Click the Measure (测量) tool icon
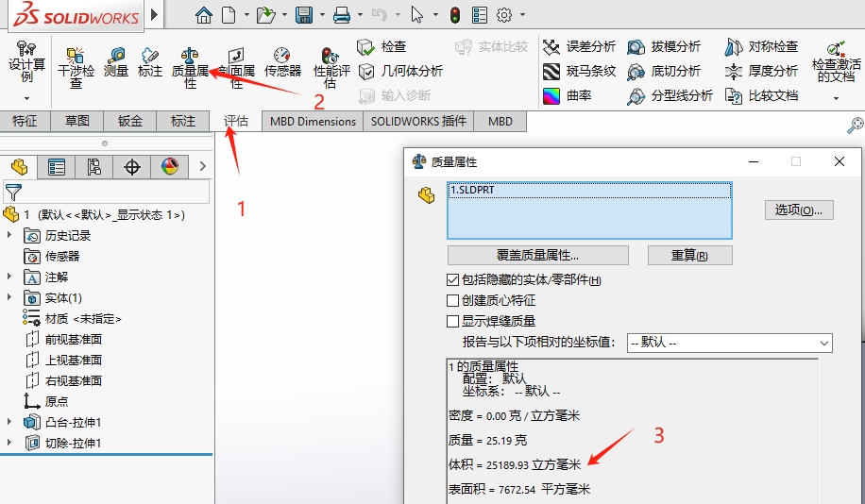The width and height of the screenshot is (865, 504). pyautogui.click(x=116, y=62)
